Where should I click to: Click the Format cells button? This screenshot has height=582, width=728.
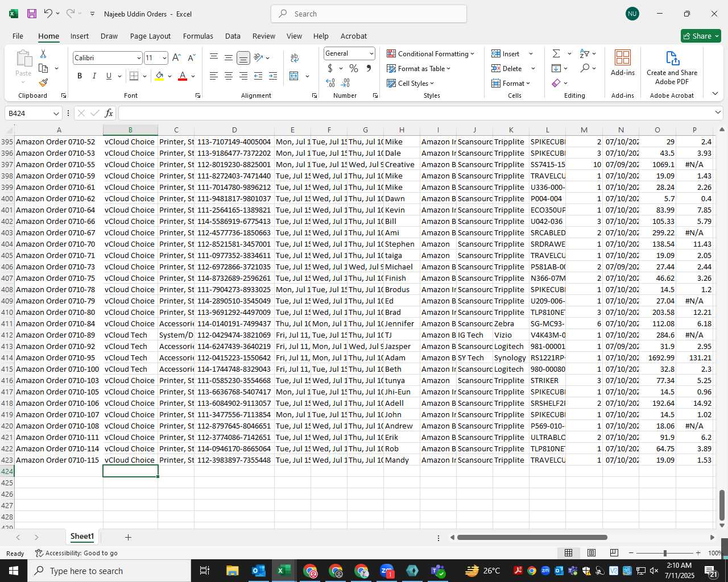tap(511, 83)
